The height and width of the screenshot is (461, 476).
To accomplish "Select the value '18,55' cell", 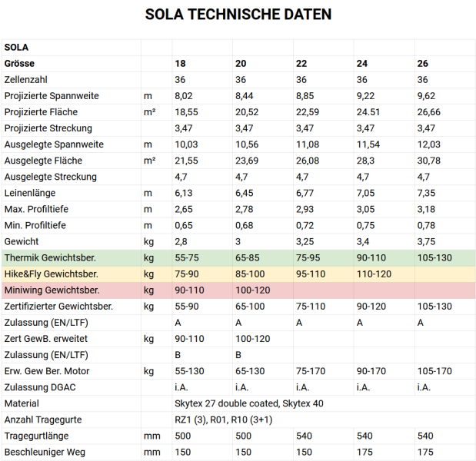I will click(186, 112).
